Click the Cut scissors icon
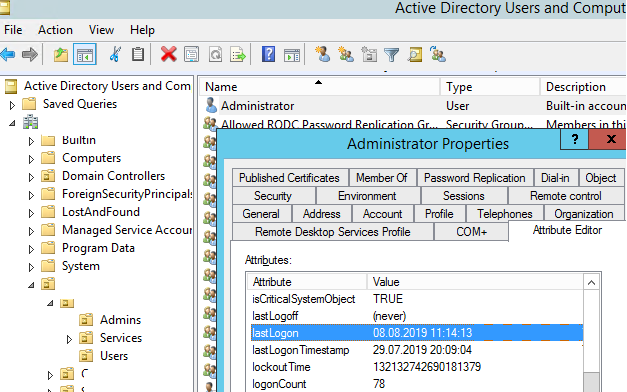This screenshot has height=392, width=627. pos(115,54)
